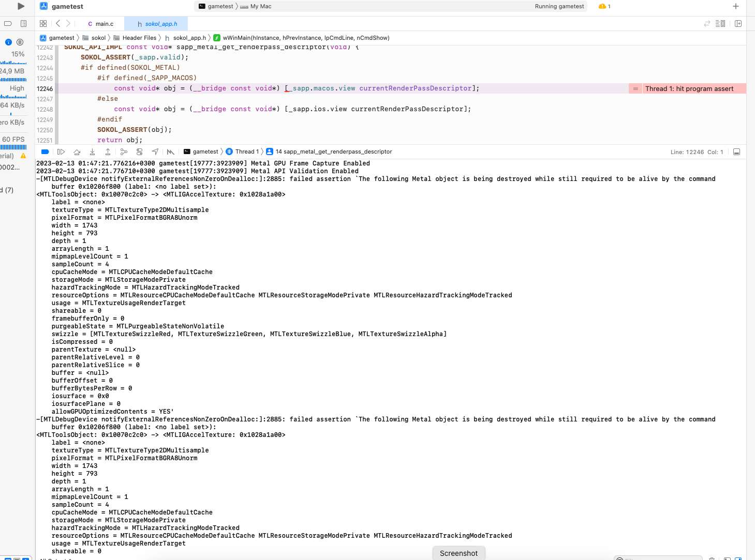
Task: Run the gametest scheme with the play button
Action: tap(20, 6)
